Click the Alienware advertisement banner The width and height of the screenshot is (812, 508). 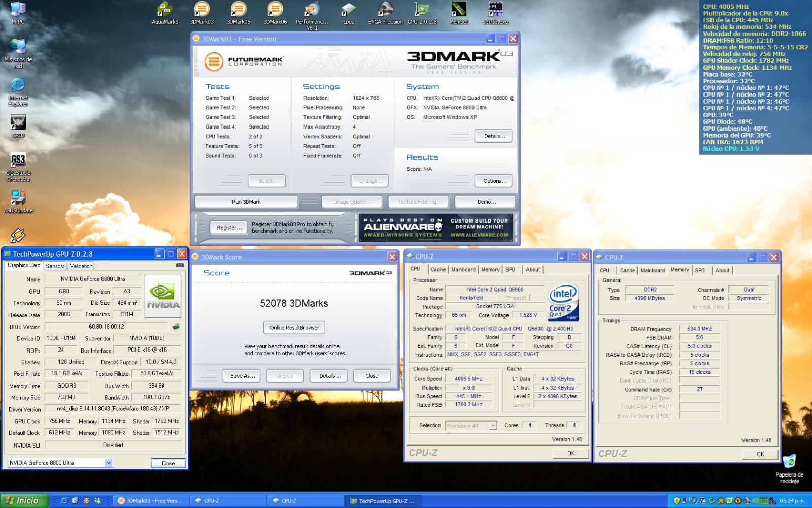437,227
